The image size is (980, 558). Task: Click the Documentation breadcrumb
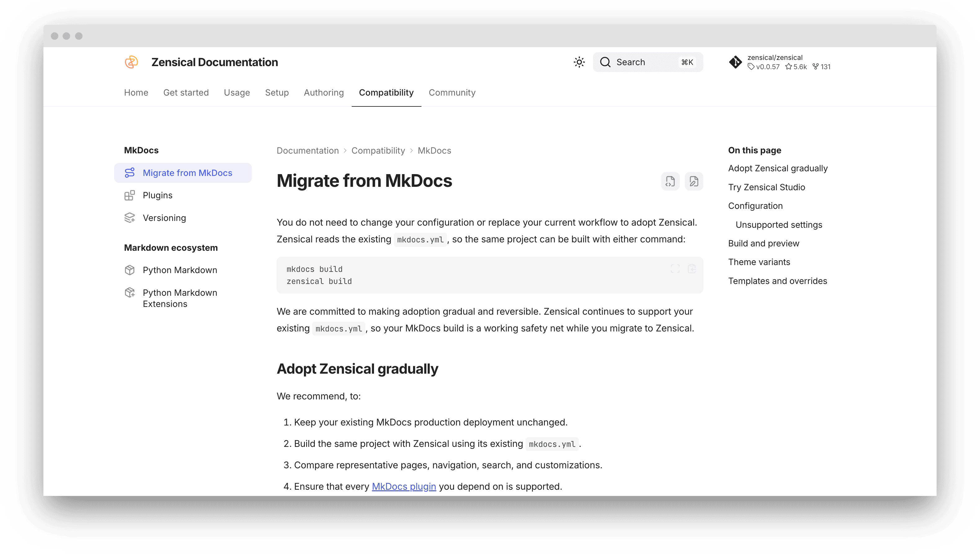click(x=308, y=151)
